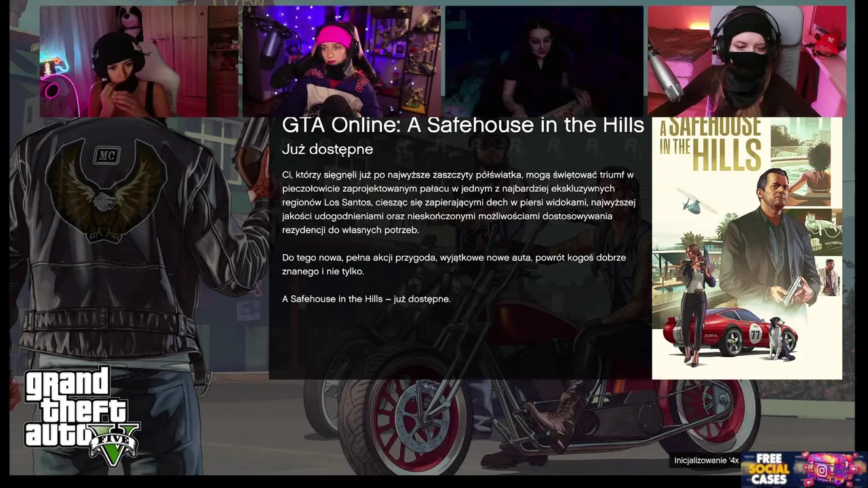Click the Grand Theft Auto Five logo
This screenshot has height=488, width=868.
81,416
